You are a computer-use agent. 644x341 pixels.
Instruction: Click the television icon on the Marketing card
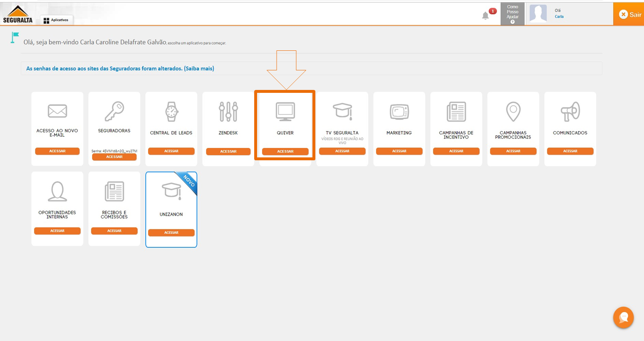pyautogui.click(x=399, y=112)
